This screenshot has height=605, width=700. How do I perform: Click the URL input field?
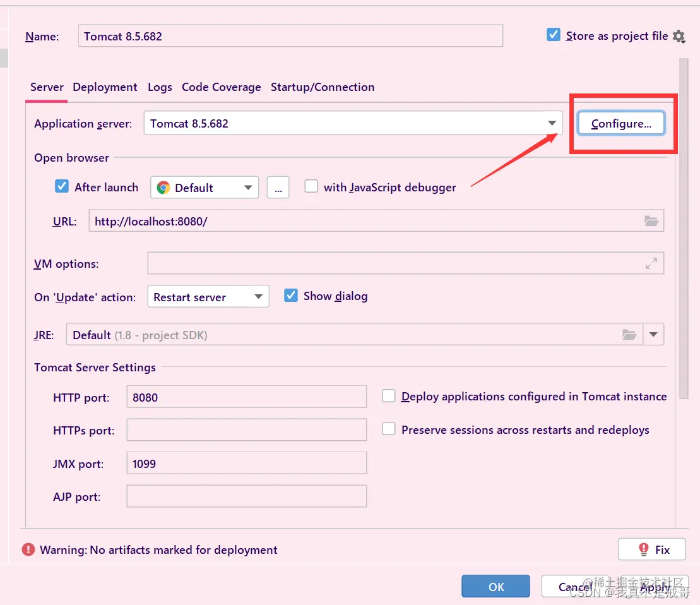click(376, 220)
